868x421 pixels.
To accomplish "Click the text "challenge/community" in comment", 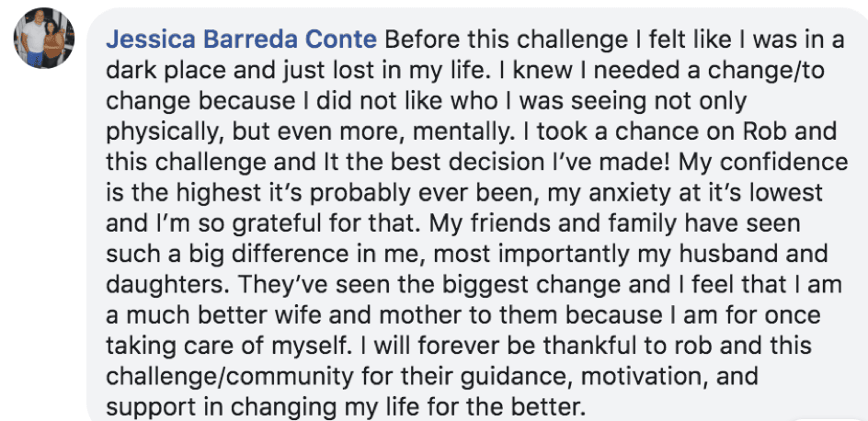I will pos(229,376).
